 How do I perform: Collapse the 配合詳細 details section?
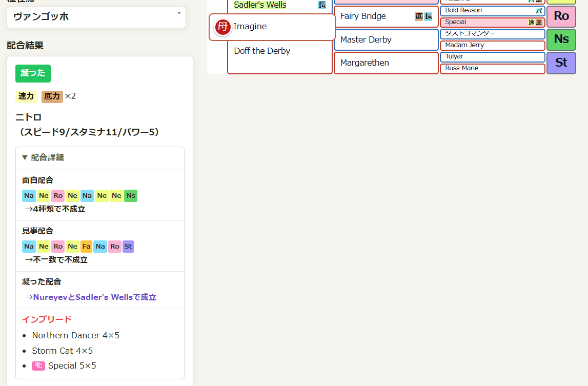[x=100, y=158]
